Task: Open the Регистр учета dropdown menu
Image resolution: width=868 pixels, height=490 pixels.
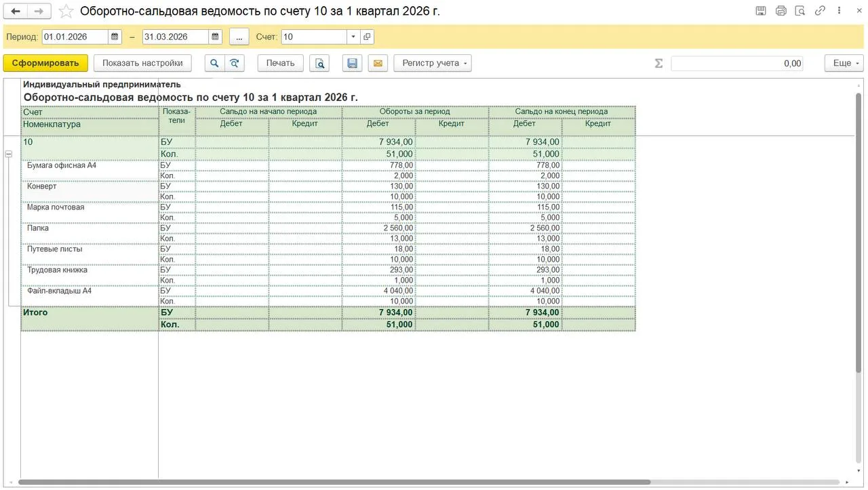Action: pos(432,63)
